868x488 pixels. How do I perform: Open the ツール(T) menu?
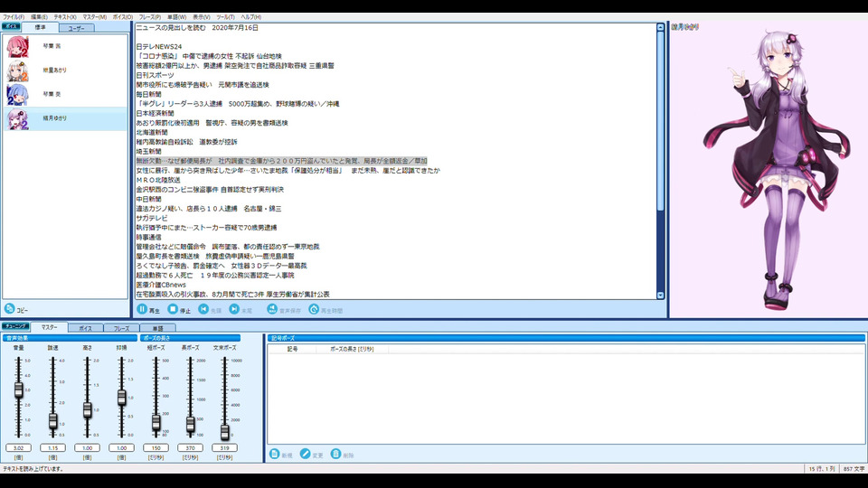pyautogui.click(x=225, y=17)
